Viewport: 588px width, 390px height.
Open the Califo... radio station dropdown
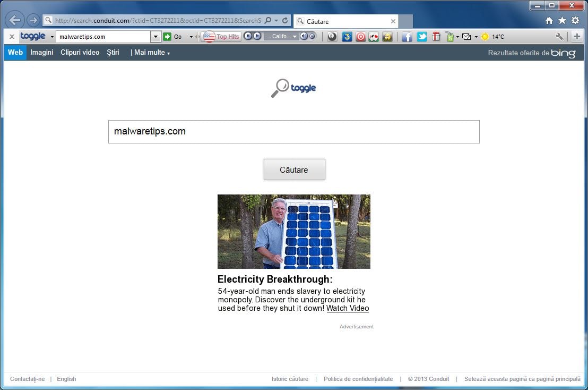click(281, 37)
